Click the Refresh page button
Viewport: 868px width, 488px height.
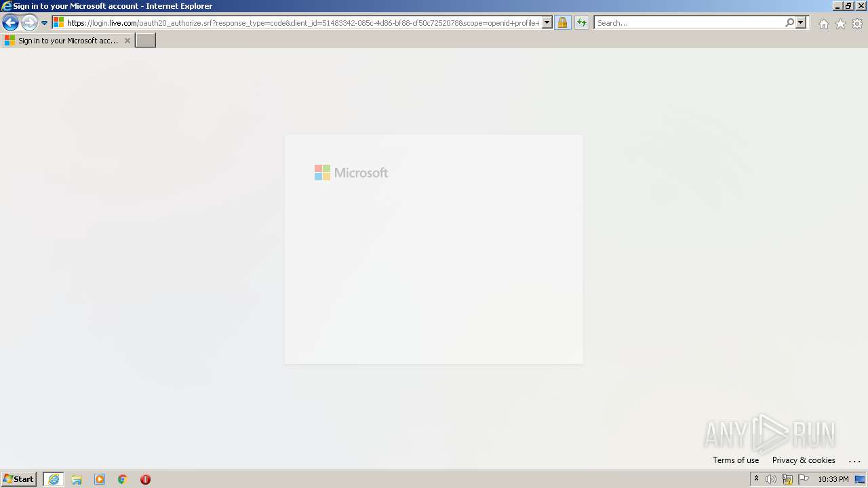(x=582, y=23)
